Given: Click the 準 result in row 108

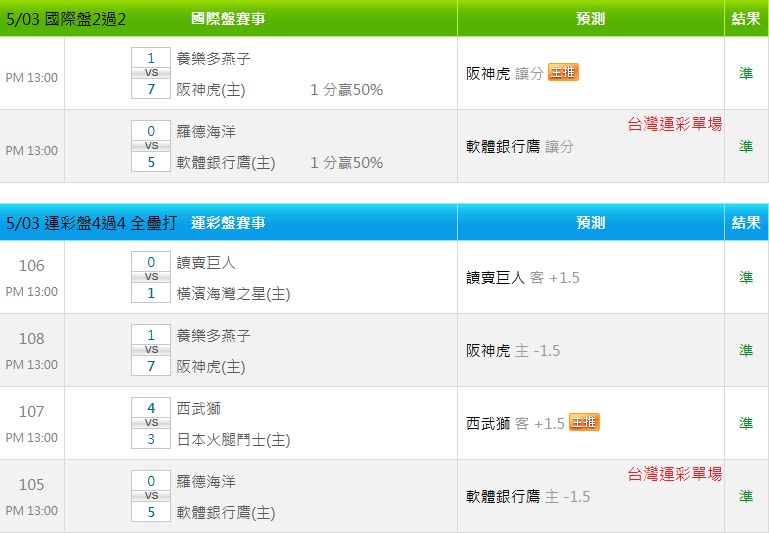Looking at the screenshot, I should [746, 350].
